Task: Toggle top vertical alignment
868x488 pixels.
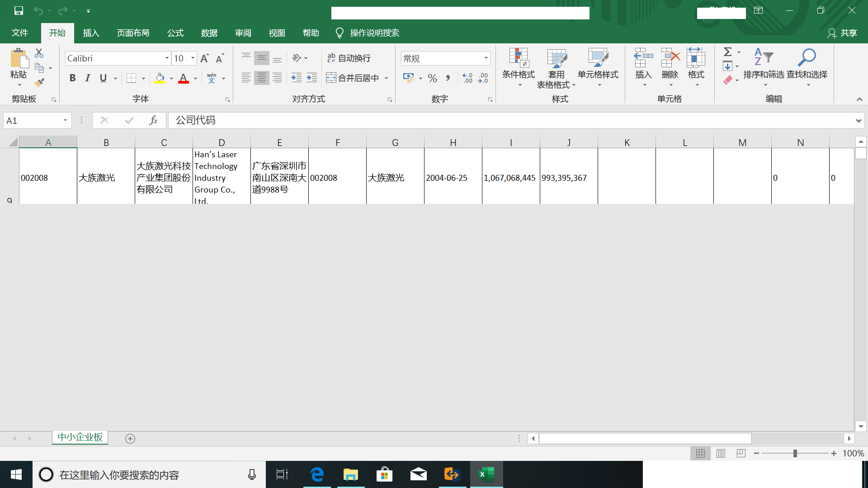Action: coord(246,58)
